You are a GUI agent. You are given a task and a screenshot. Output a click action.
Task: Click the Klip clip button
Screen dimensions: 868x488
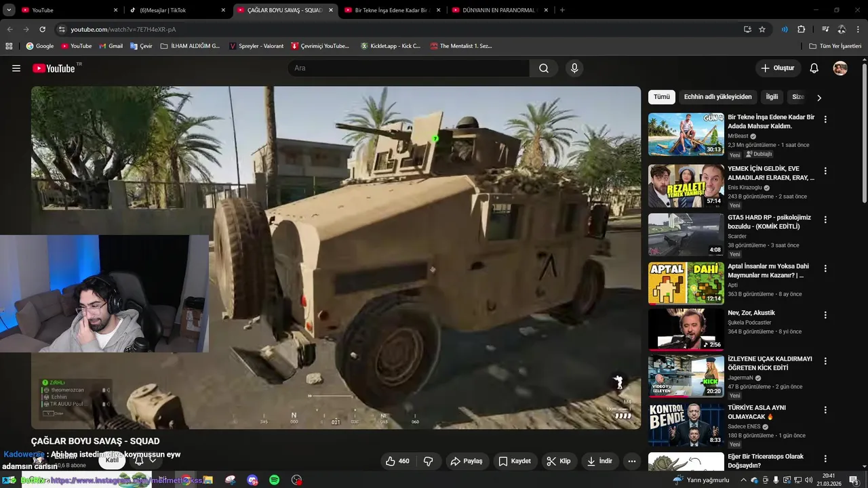pyautogui.click(x=559, y=461)
